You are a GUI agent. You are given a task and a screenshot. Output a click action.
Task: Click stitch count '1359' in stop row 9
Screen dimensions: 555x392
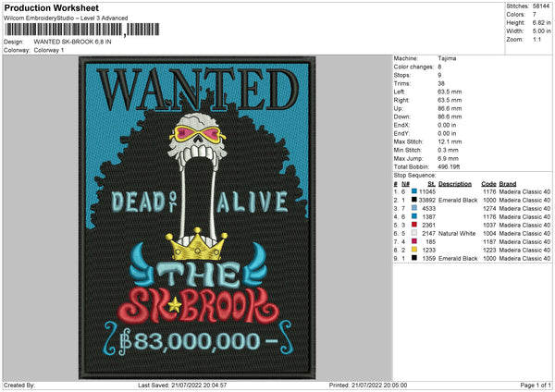click(429, 259)
